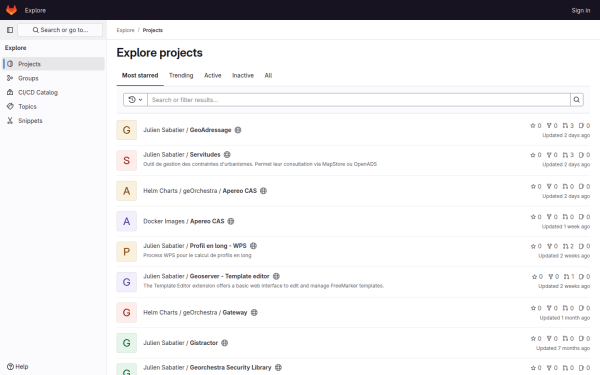Open the Profil en long - WPS project
The image size is (600, 375).
[x=195, y=246]
